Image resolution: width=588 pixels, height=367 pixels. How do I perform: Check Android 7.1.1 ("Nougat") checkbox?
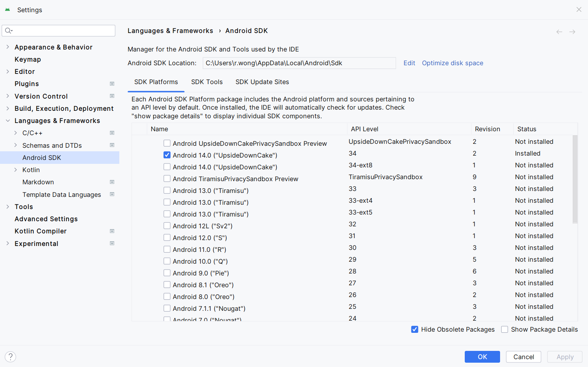coord(167,308)
